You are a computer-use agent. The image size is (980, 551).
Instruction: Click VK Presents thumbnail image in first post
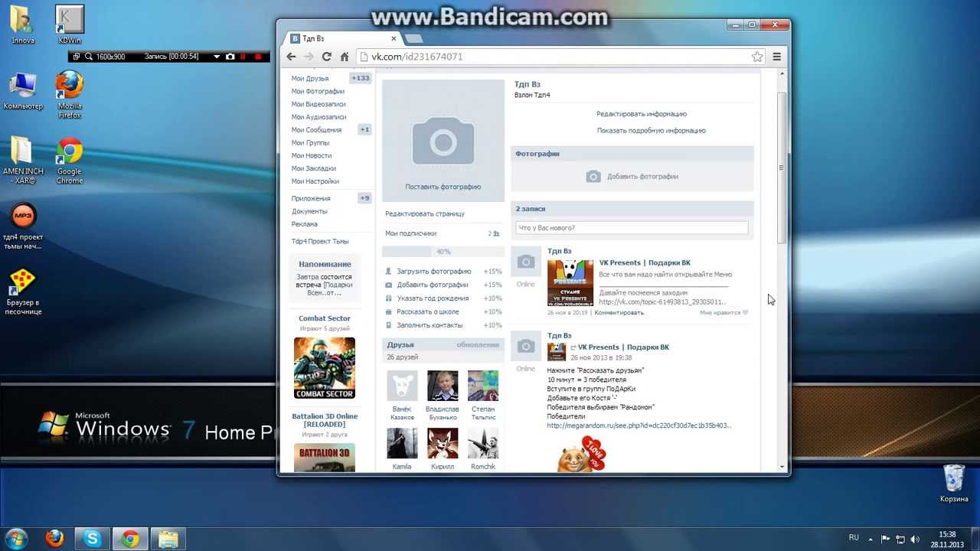[x=570, y=282]
